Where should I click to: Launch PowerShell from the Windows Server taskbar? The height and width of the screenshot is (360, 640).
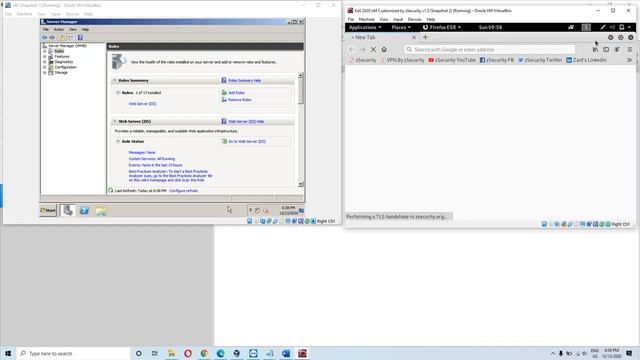84,211
